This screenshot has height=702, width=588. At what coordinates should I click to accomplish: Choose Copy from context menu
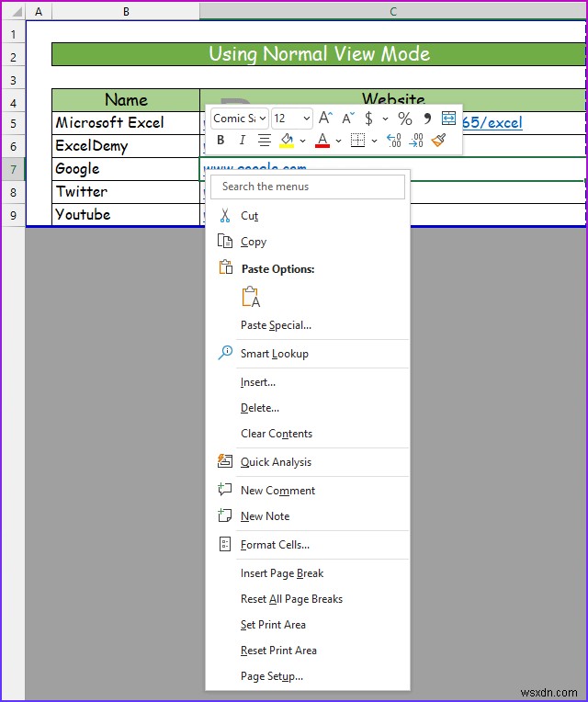[308, 242]
